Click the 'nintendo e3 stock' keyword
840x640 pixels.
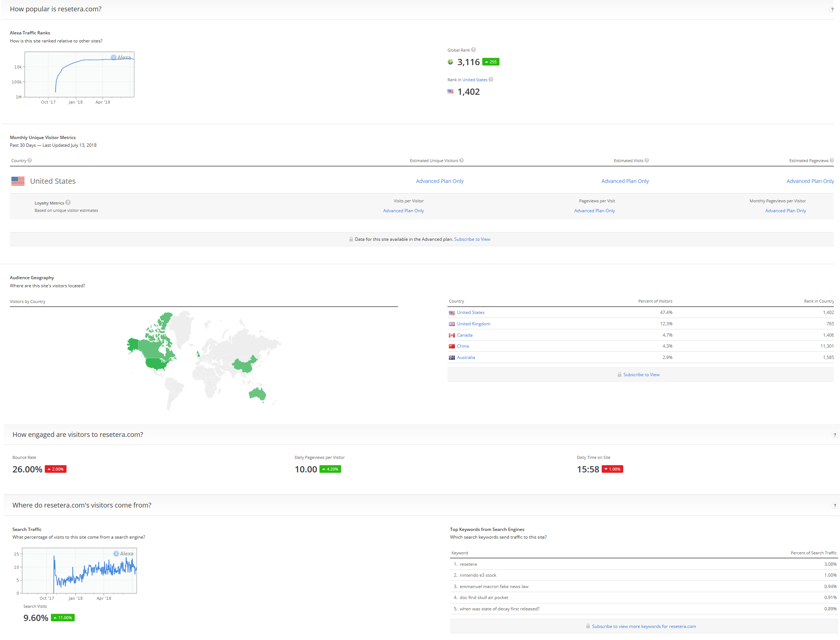click(x=478, y=575)
